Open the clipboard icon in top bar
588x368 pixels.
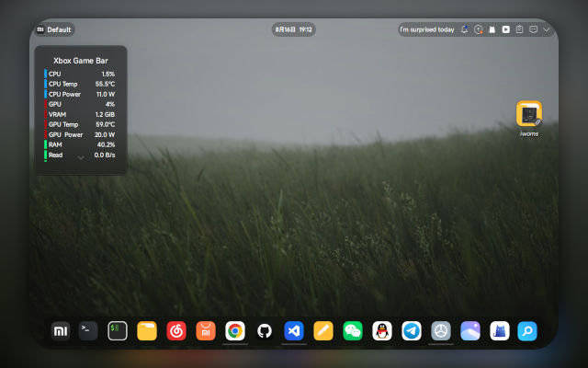[x=519, y=29]
